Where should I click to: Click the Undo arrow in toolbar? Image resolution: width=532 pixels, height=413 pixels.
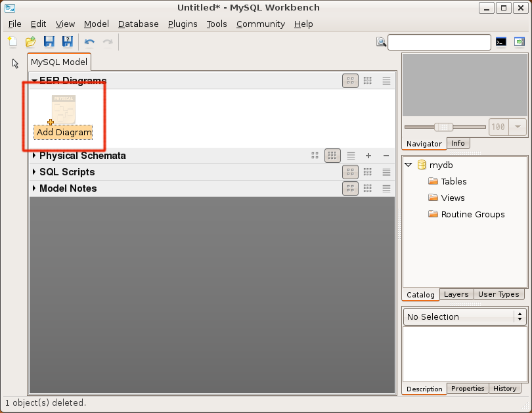89,42
